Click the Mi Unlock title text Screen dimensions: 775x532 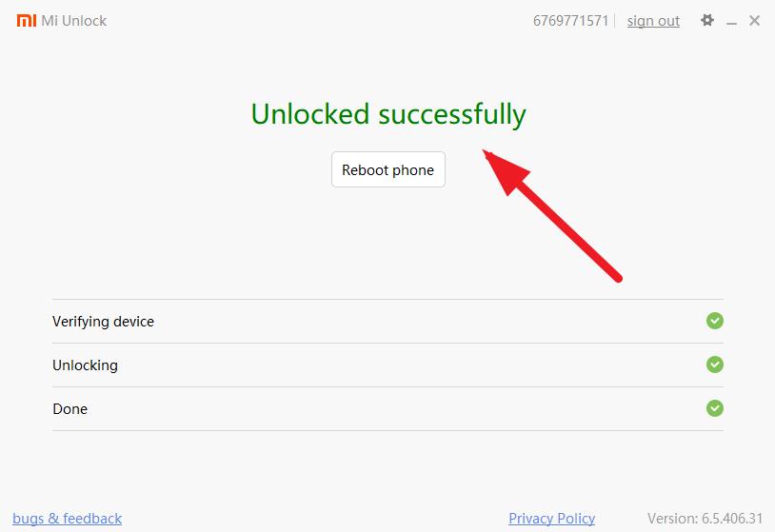click(x=73, y=21)
